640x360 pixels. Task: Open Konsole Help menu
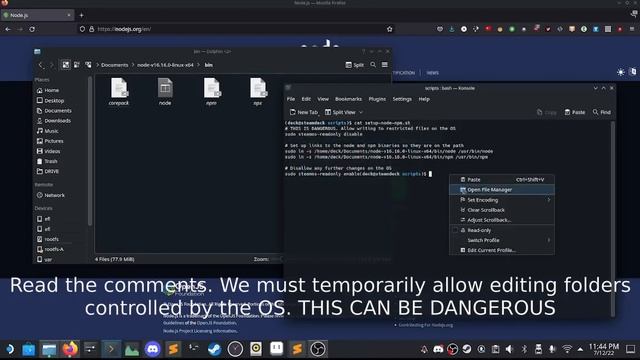pyautogui.click(x=424, y=99)
